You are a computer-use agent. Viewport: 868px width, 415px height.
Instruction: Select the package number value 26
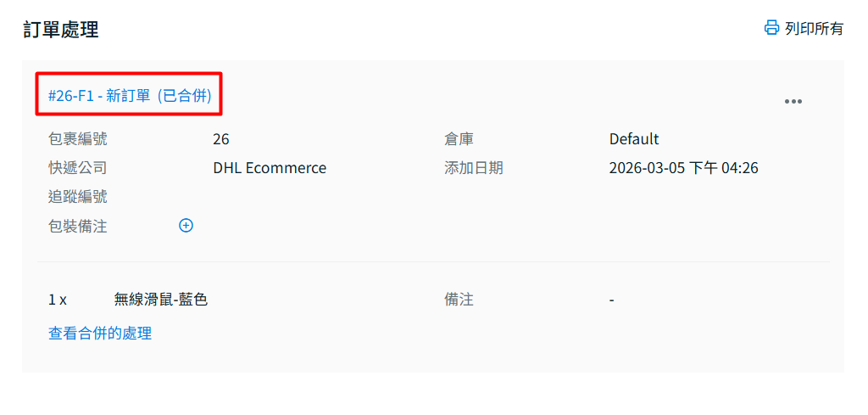click(x=221, y=139)
